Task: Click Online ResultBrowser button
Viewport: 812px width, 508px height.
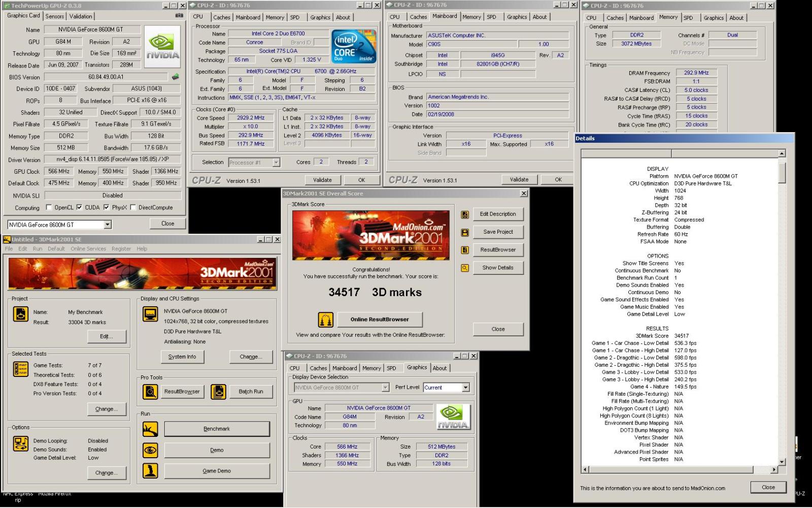Action: [x=379, y=320]
